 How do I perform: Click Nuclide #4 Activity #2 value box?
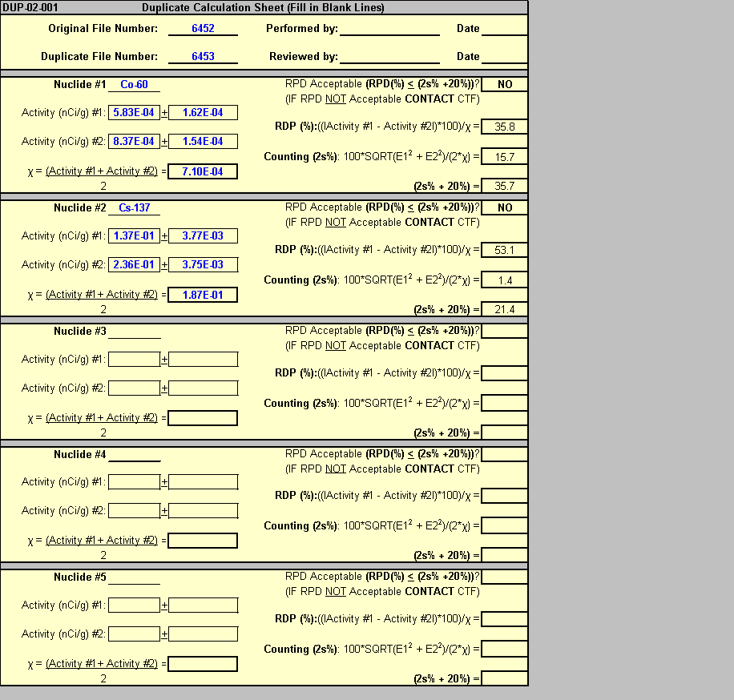pos(135,510)
